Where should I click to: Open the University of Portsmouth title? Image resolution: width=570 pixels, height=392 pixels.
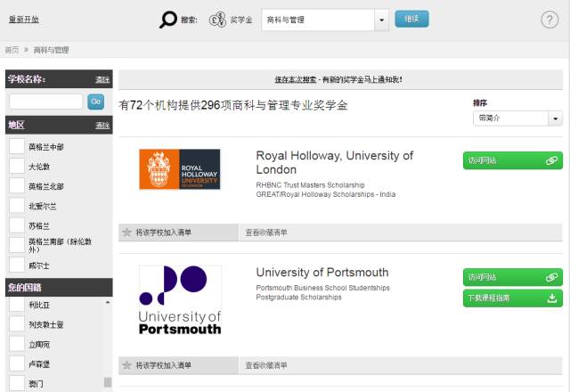322,273
